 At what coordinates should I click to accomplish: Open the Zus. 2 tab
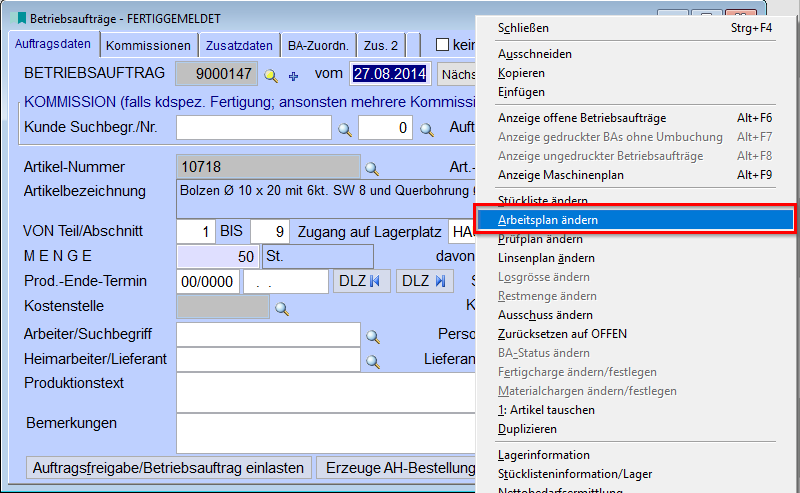coord(381,45)
